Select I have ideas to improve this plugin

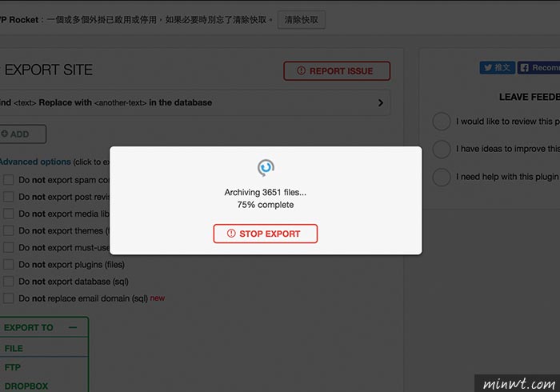pyautogui.click(x=442, y=150)
